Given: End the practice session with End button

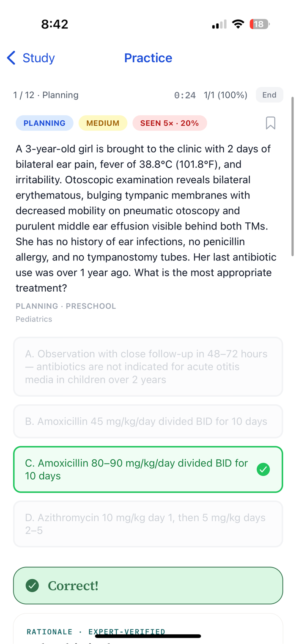Looking at the screenshot, I should click(269, 95).
